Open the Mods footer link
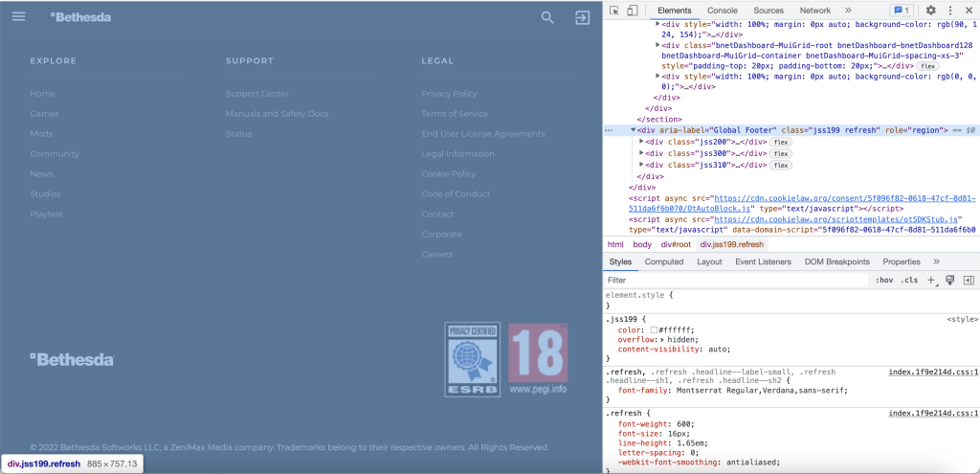Screen dimensions: 980x474 [41, 134]
